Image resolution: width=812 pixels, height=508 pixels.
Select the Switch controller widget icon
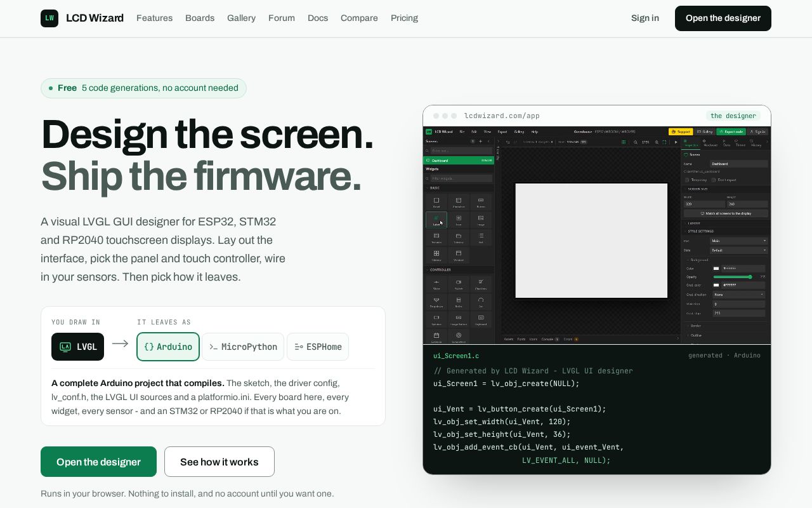coord(459,284)
